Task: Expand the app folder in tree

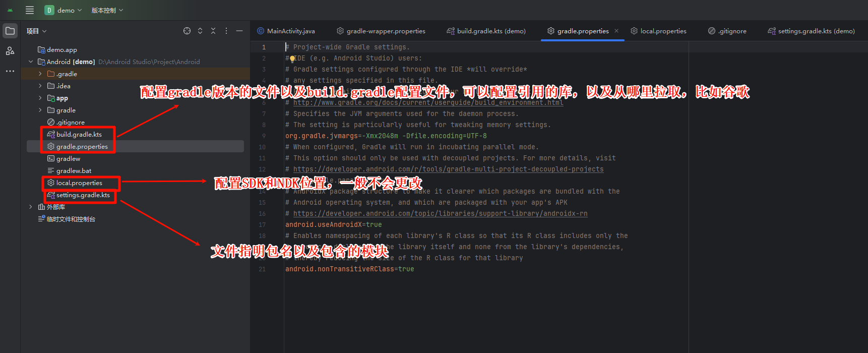Action: (x=40, y=98)
